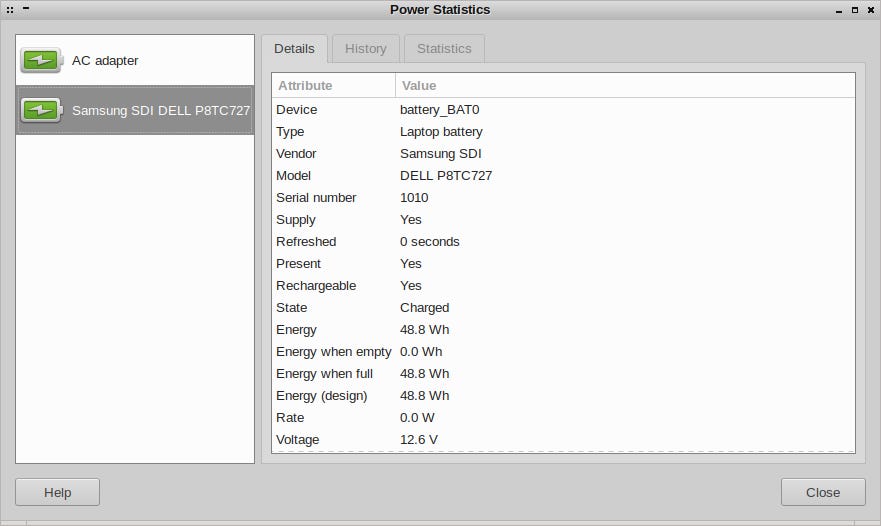Viewport: 881px width, 526px height.
Task: Select the State attribute label
Action: 292,307
